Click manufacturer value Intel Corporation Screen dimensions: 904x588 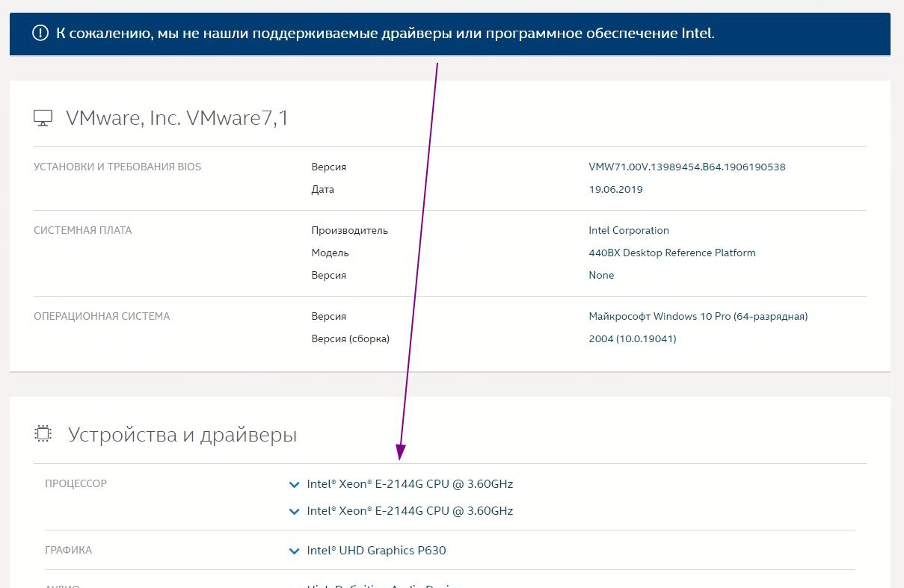click(629, 230)
